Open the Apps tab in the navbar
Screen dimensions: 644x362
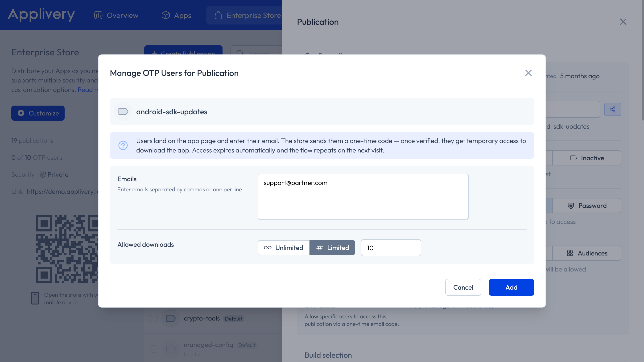coord(176,15)
